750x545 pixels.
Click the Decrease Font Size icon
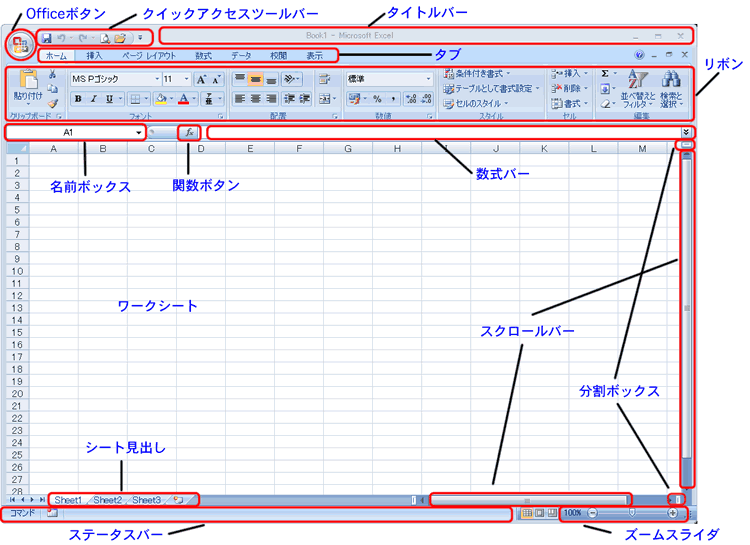click(217, 79)
